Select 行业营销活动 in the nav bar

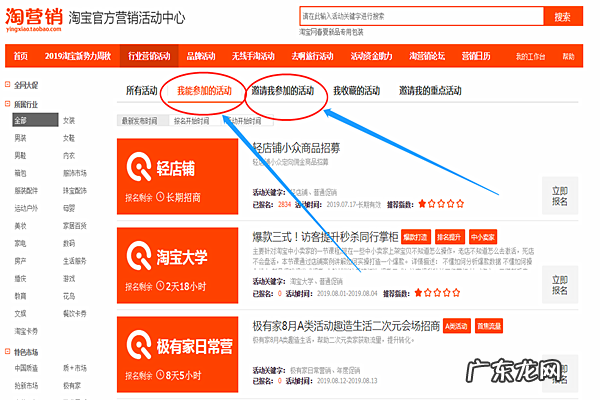pyautogui.click(x=149, y=56)
